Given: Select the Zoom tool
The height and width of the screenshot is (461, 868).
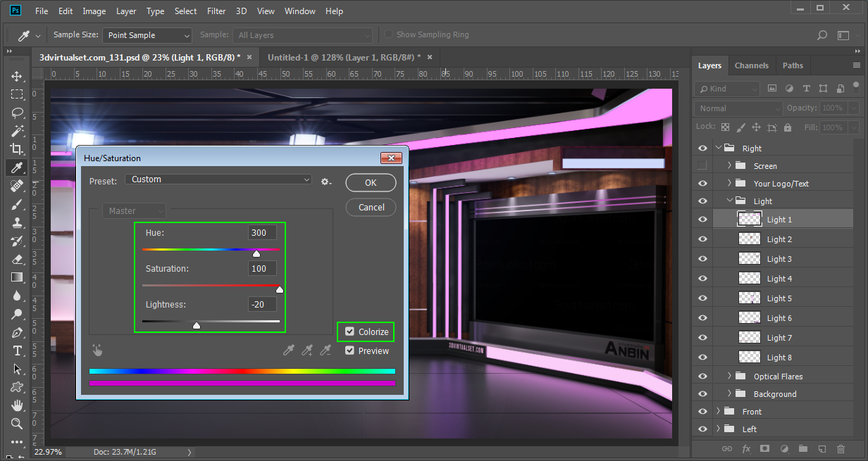Looking at the screenshot, I should (x=15, y=423).
